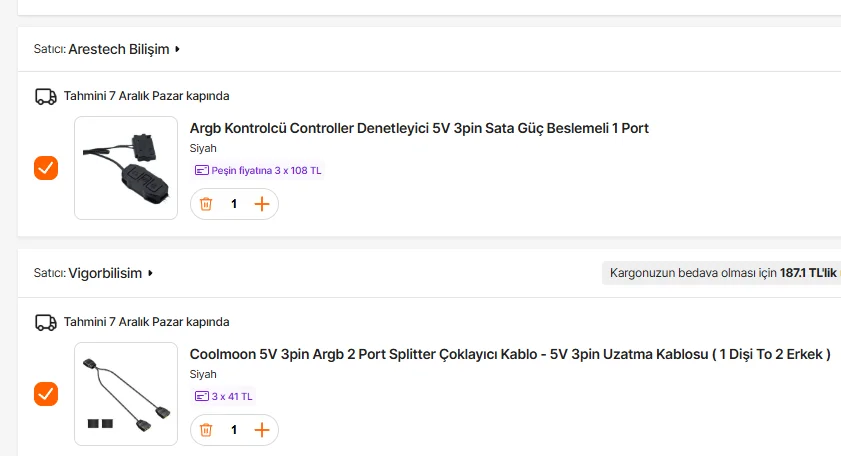841x456 pixels.
Task: Click the delivery truck icon for Vigorbilisim shipment
Action: [45, 323]
